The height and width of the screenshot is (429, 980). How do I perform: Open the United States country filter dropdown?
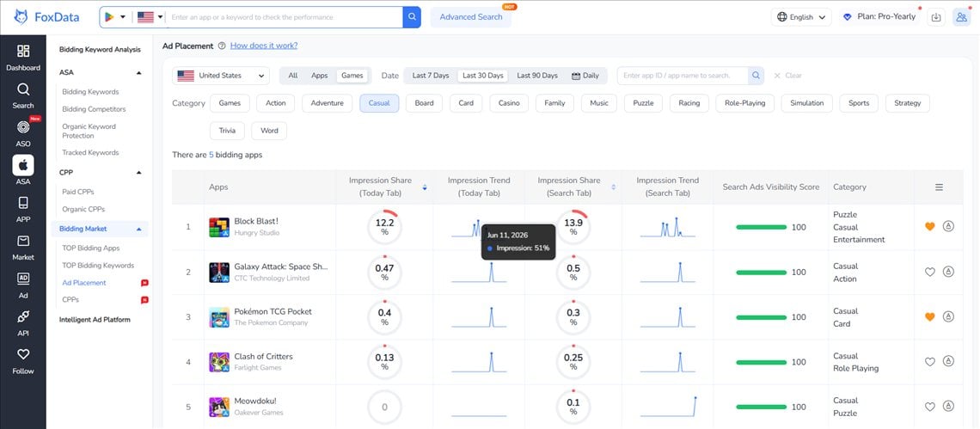click(221, 76)
